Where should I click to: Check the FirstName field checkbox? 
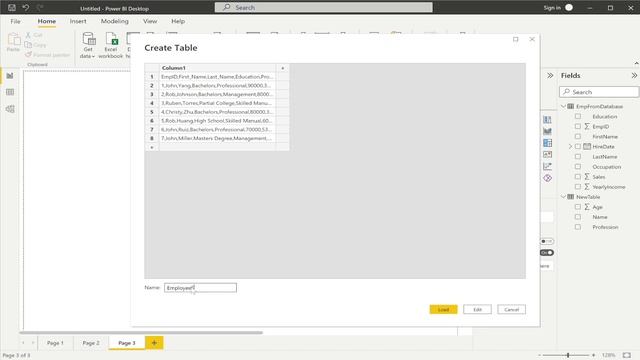[578, 136]
